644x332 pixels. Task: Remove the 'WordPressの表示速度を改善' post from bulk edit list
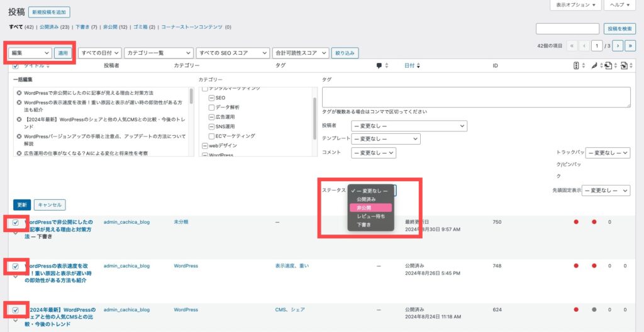coord(19,102)
